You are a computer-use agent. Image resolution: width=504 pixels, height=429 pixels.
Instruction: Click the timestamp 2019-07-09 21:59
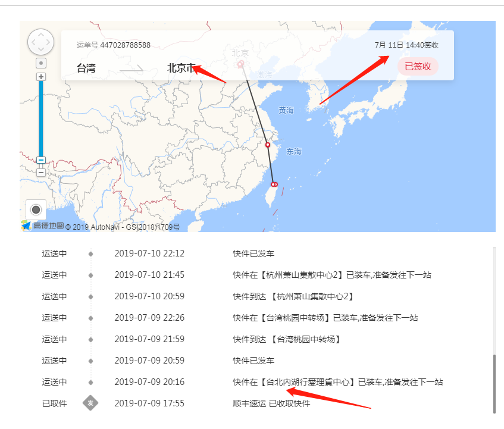(x=149, y=339)
